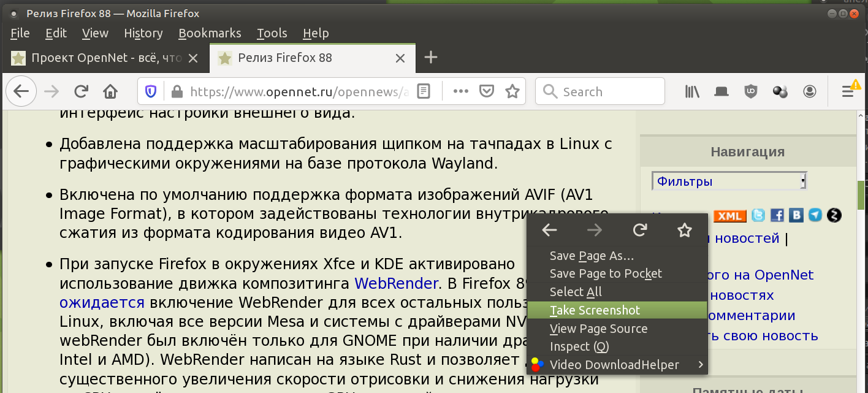Image resolution: width=868 pixels, height=393 pixels.
Task: Open the File menu
Action: click(x=20, y=33)
